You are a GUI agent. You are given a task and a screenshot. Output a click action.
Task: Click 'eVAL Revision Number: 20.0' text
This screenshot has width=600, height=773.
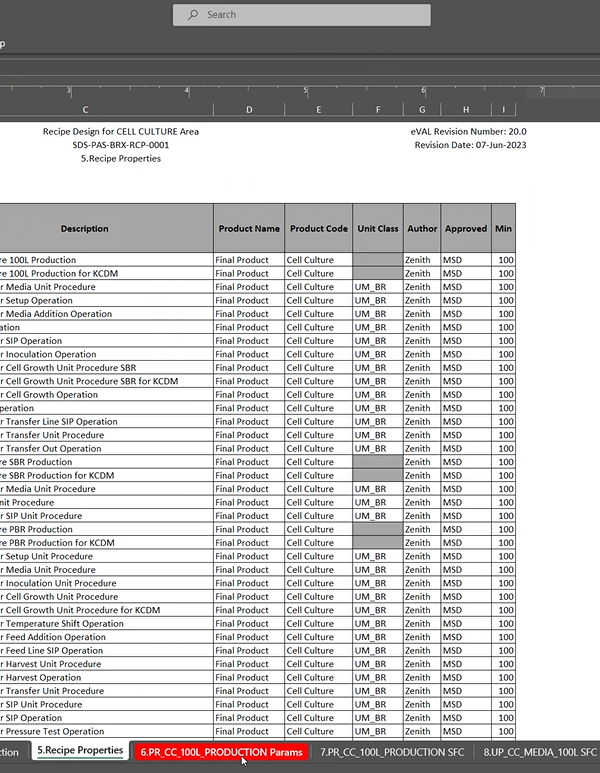click(468, 132)
